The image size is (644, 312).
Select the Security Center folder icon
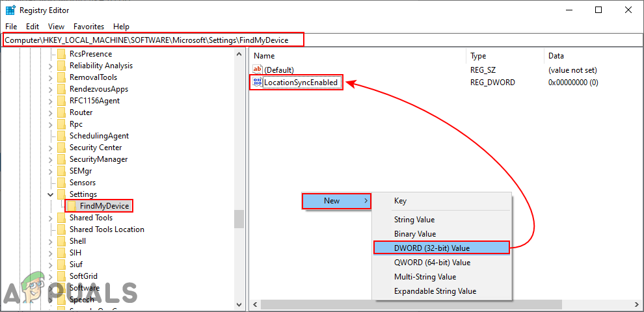(62, 148)
